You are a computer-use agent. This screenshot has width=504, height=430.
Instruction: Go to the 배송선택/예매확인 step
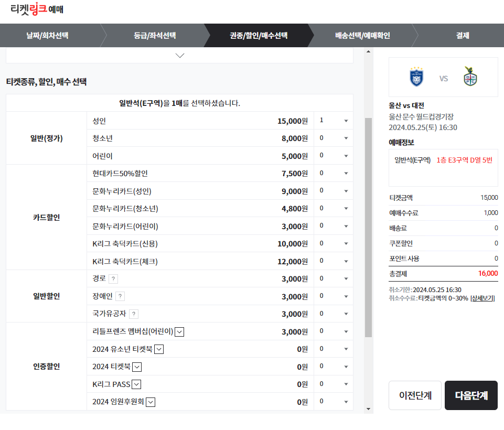pos(362,35)
